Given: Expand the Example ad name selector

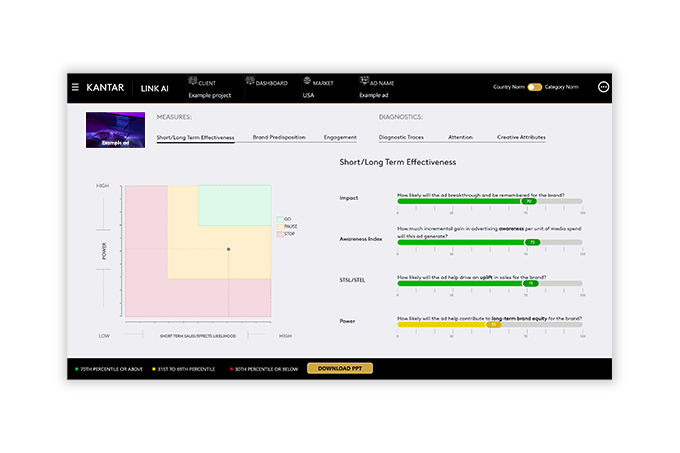Looking at the screenshot, I should coord(372,94).
